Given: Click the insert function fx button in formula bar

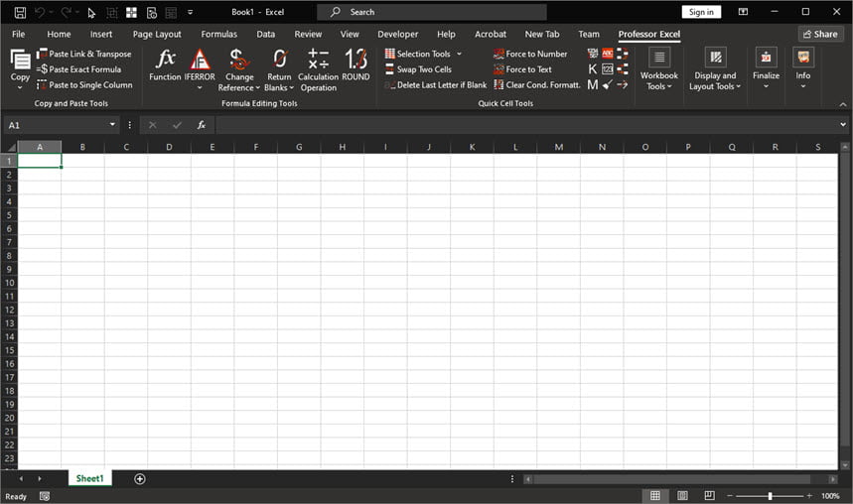Looking at the screenshot, I should (202, 125).
